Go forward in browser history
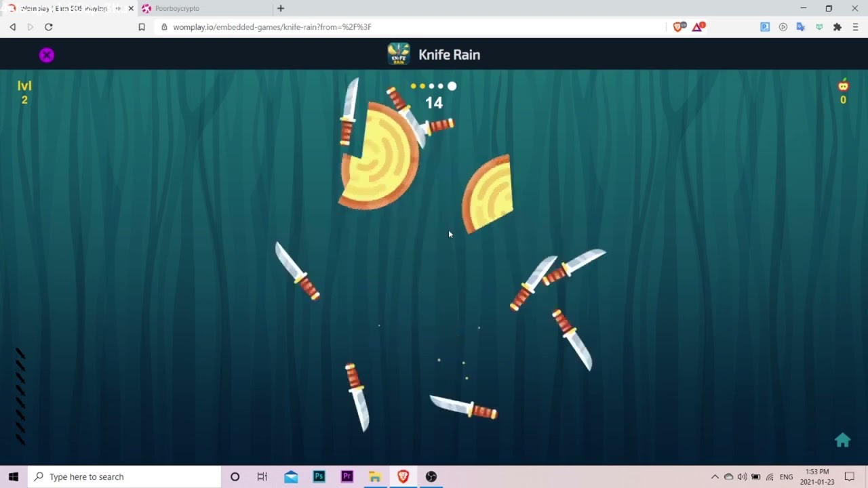This screenshot has width=868, height=488. click(30, 27)
